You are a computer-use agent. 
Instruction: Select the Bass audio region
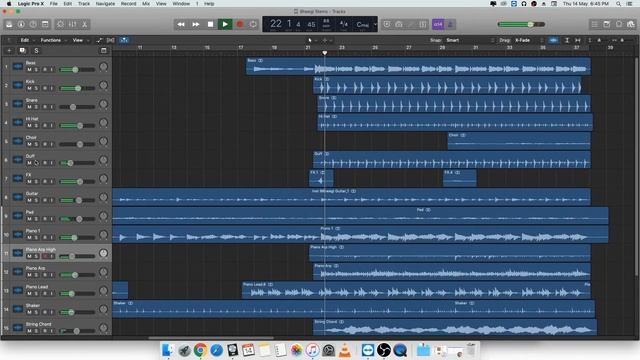pos(418,66)
